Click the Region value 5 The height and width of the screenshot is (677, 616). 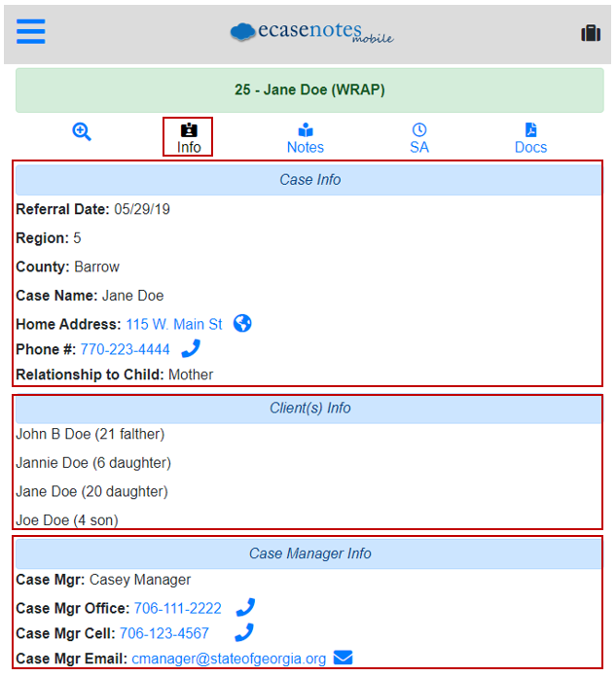coord(77,238)
